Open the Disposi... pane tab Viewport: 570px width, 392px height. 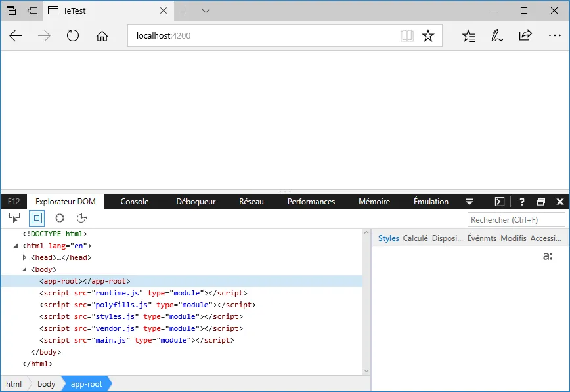[x=447, y=238]
